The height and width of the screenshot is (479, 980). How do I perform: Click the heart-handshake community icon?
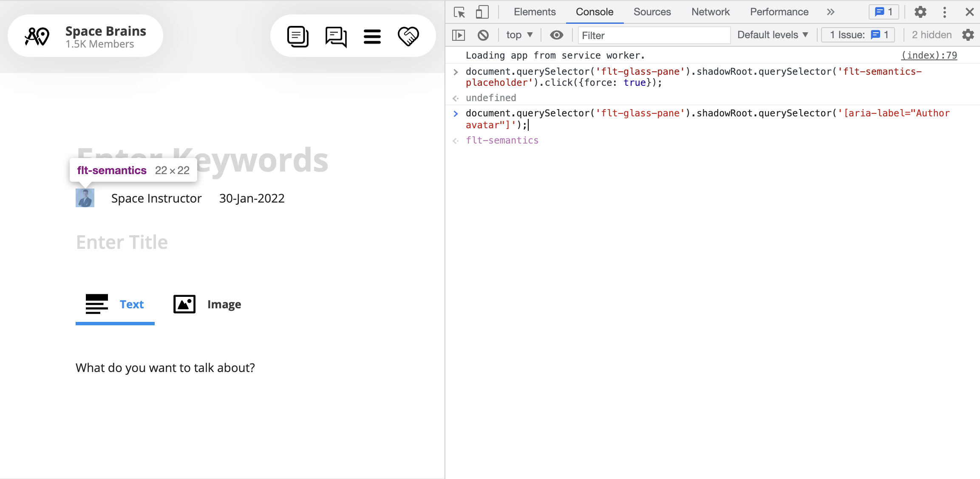409,36
